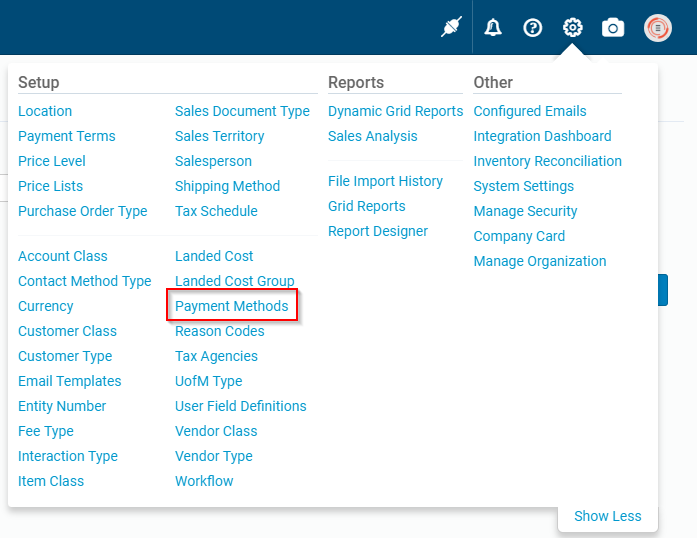The height and width of the screenshot is (538, 697).
Task: Open the Location setup page
Action: click(45, 111)
